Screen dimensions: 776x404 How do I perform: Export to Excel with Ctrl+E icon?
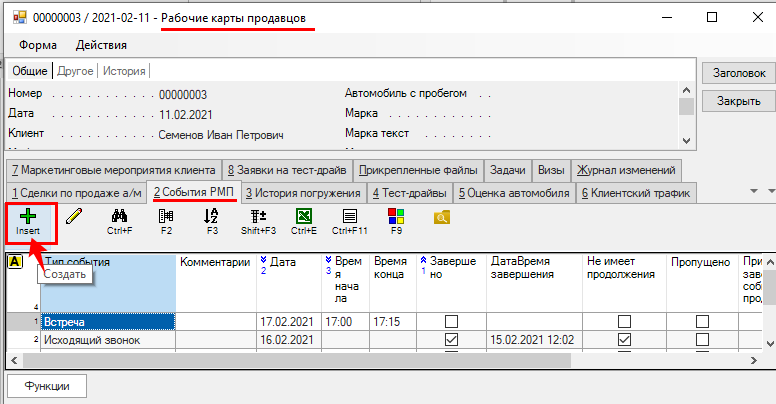(x=303, y=215)
